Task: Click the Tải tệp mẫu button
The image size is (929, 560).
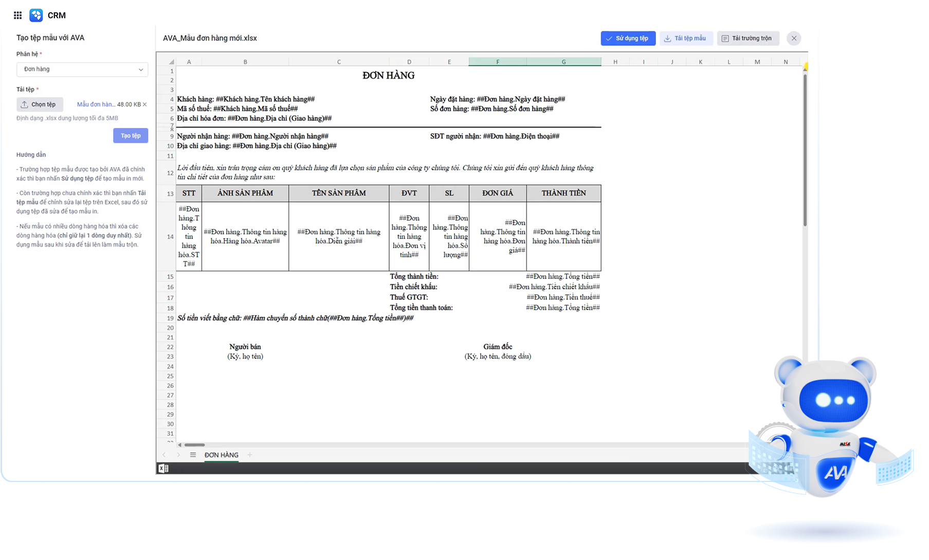Action: 685,39
